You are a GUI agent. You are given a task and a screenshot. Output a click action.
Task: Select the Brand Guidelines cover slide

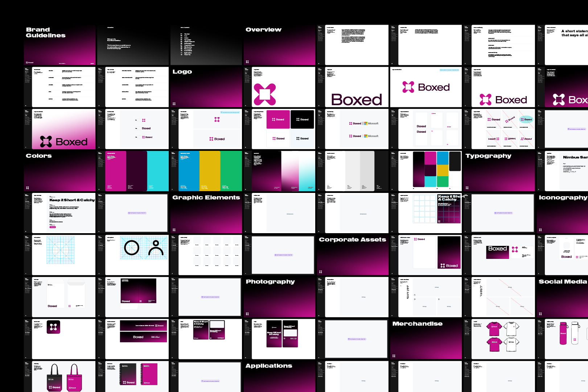coord(60,45)
